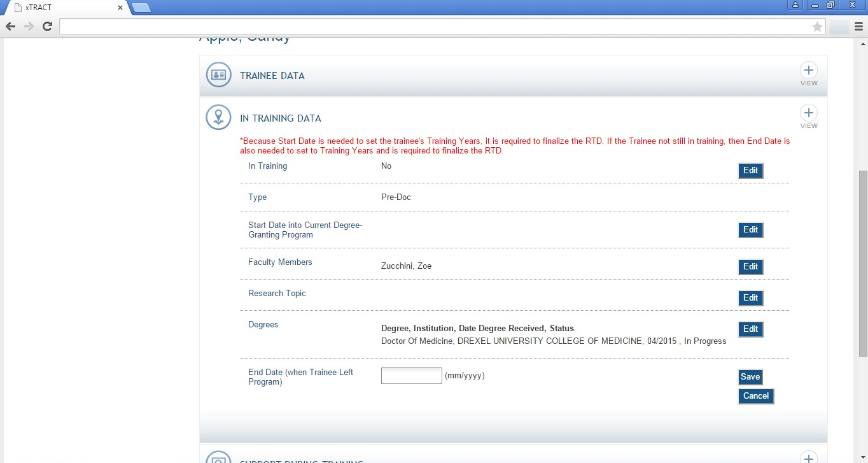The height and width of the screenshot is (463, 868).
Task: Minimize the Chrome window
Action: 815,4
